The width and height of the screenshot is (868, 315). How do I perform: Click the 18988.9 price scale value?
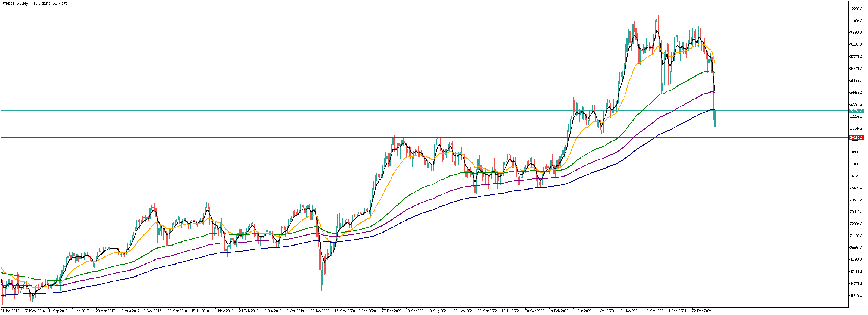point(856,260)
